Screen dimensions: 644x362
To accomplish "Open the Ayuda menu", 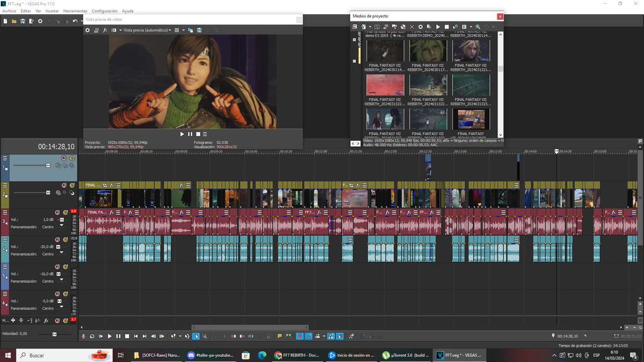I will pos(128,11).
